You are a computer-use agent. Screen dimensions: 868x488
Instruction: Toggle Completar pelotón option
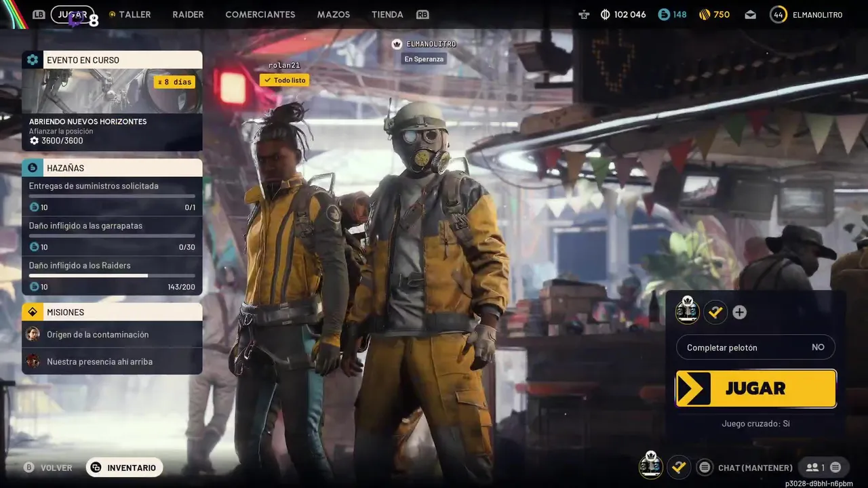755,347
